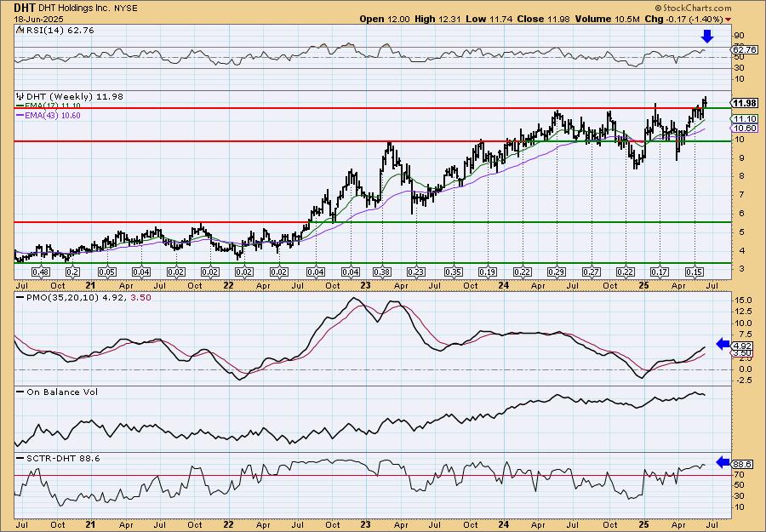Click the 22 year label under the price chart
The image size is (766, 532).
tap(228, 285)
